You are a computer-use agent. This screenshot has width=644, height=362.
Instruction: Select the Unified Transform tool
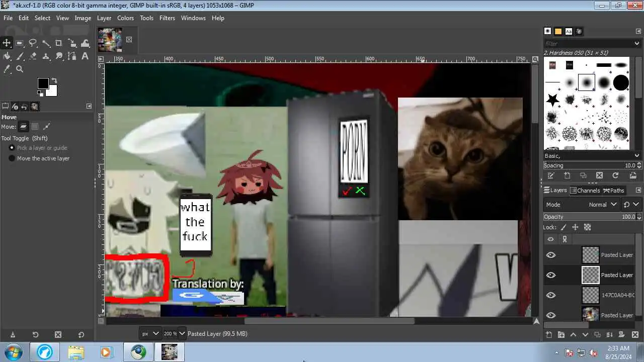[72, 43]
